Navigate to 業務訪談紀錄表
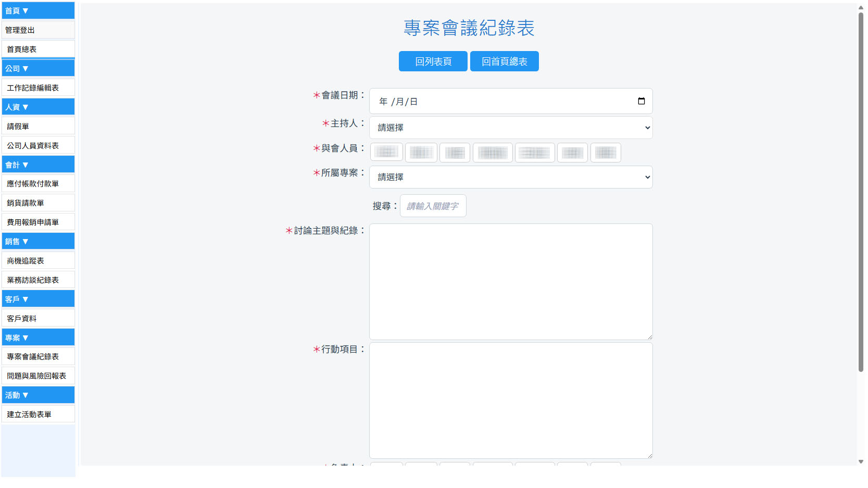 click(38, 280)
